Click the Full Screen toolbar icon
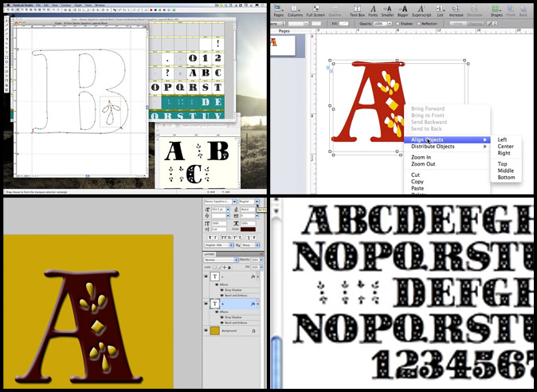The width and height of the screenshot is (537, 392). coord(317,10)
